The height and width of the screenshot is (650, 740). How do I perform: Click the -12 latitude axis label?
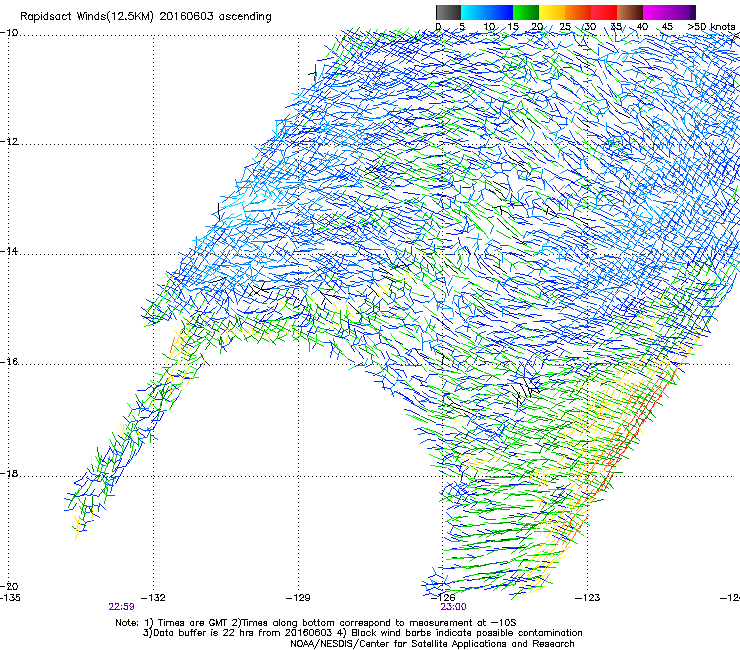tap(9, 142)
